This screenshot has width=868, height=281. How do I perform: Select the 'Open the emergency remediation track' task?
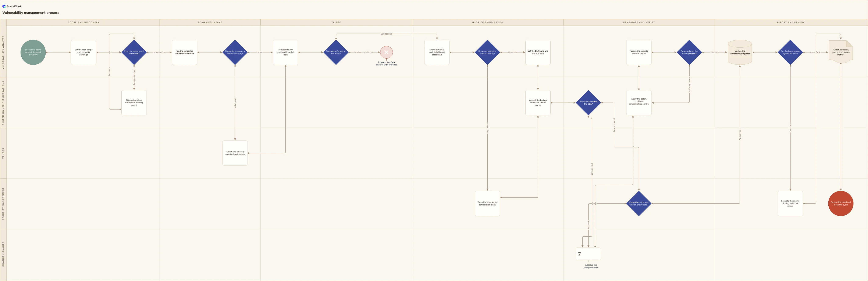coord(487,204)
